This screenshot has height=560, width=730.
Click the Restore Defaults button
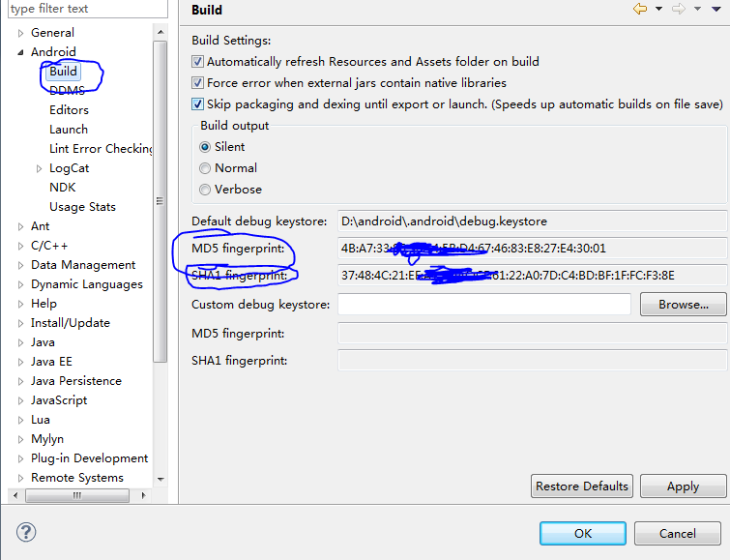582,486
